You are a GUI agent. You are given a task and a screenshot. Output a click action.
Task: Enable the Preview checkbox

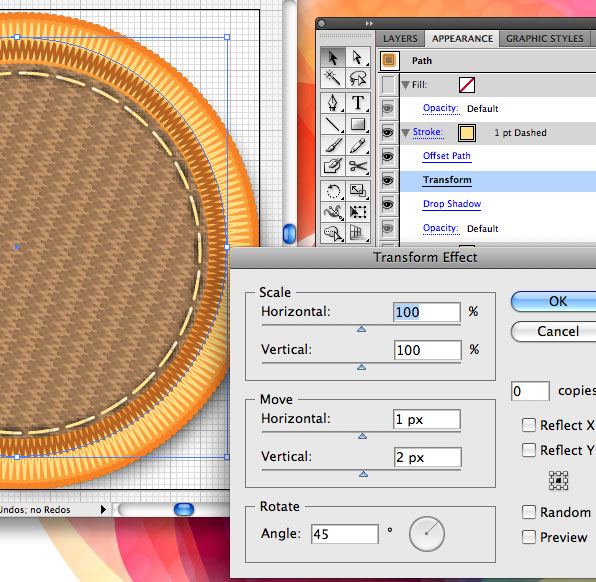click(529, 537)
